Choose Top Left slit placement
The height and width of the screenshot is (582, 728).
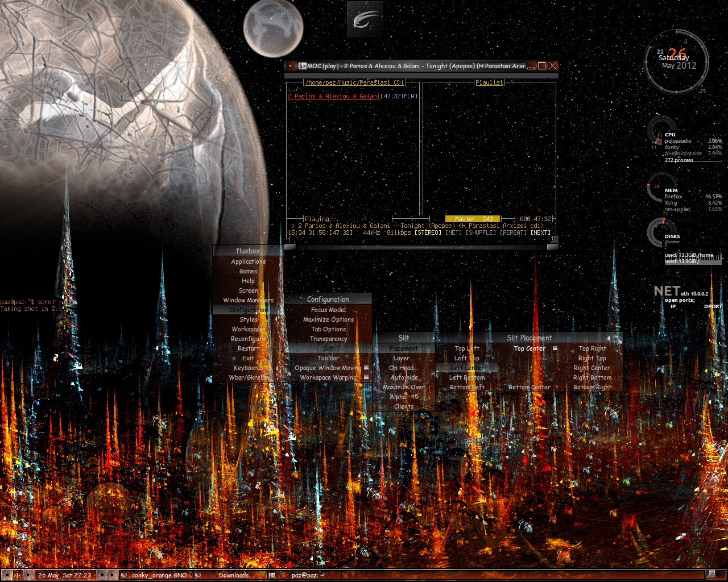pos(467,348)
